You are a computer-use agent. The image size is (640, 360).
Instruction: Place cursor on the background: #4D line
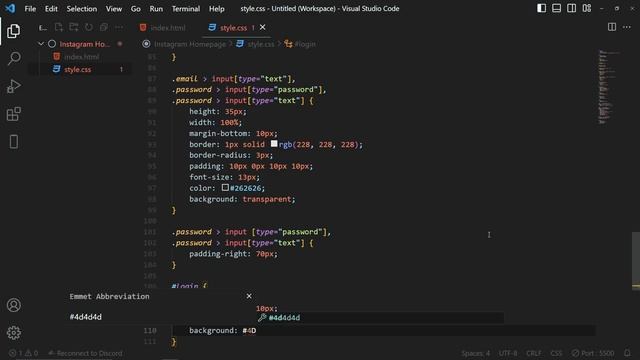pyautogui.click(x=384, y=330)
